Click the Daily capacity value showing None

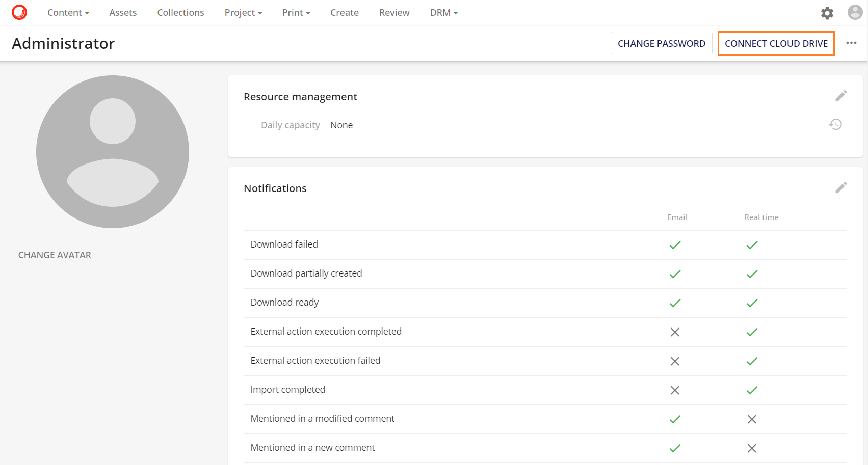pyautogui.click(x=341, y=125)
